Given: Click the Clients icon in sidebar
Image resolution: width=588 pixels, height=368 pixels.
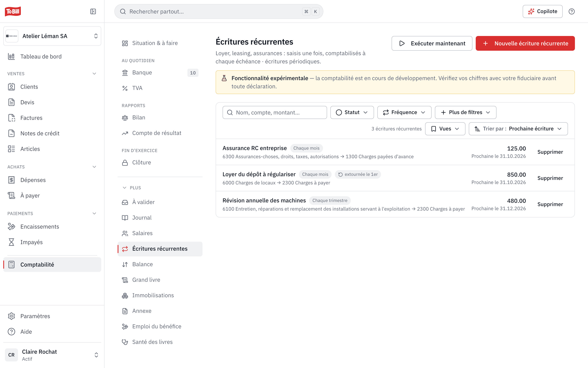Looking at the screenshot, I should point(11,87).
